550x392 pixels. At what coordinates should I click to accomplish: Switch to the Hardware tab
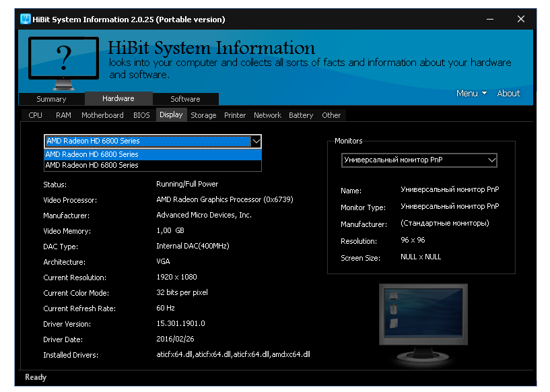118,98
